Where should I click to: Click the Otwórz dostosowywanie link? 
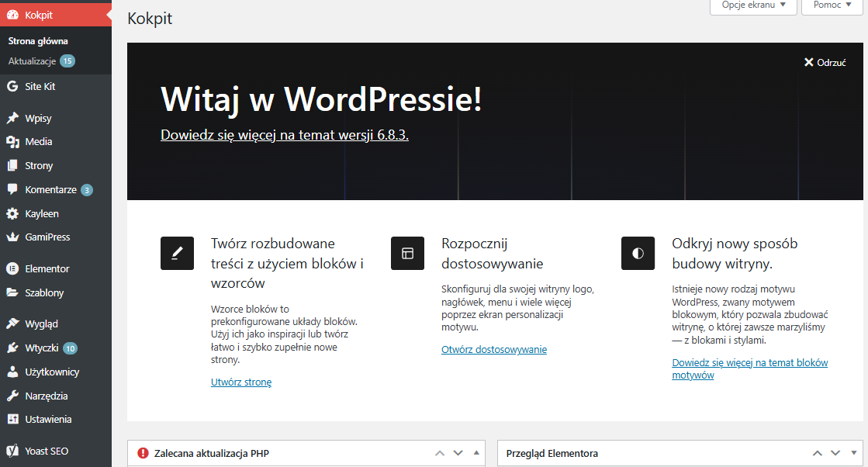click(x=494, y=350)
